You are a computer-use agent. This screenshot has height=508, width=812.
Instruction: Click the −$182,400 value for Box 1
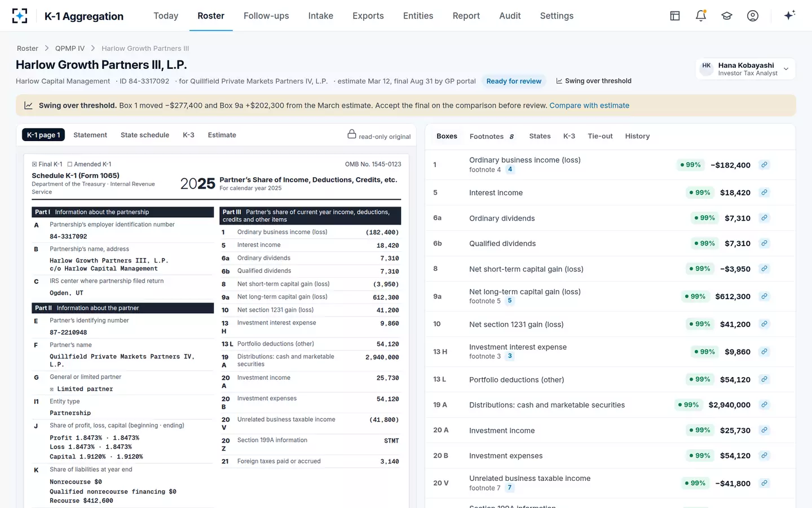[731, 165]
